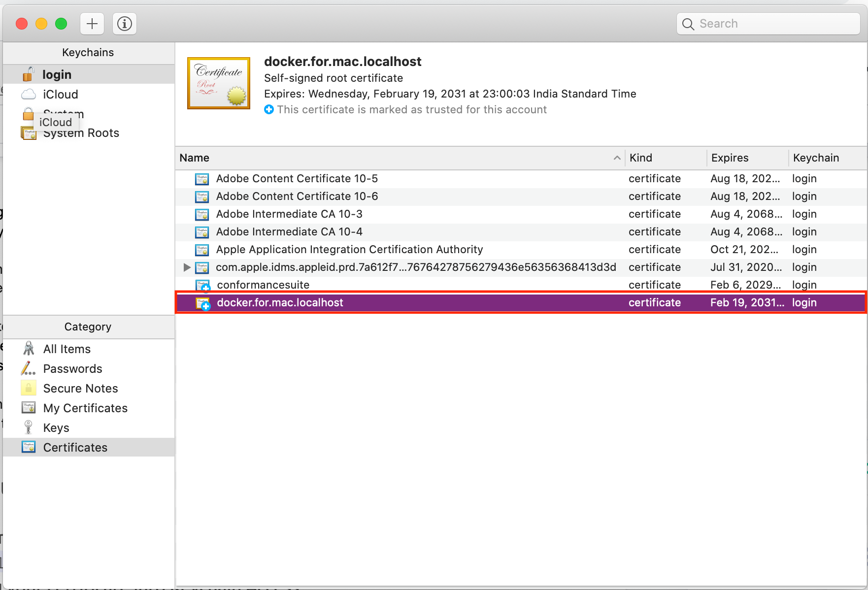Select the Secure Notes category
Image resolution: width=868 pixels, height=590 pixels.
point(89,388)
